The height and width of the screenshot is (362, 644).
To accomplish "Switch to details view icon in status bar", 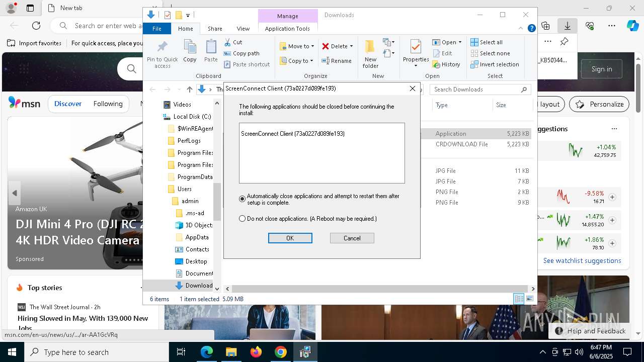I will [519, 299].
